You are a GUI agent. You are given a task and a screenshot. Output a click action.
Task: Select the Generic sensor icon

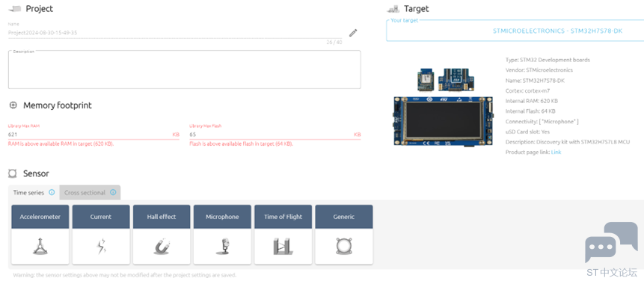tap(344, 246)
